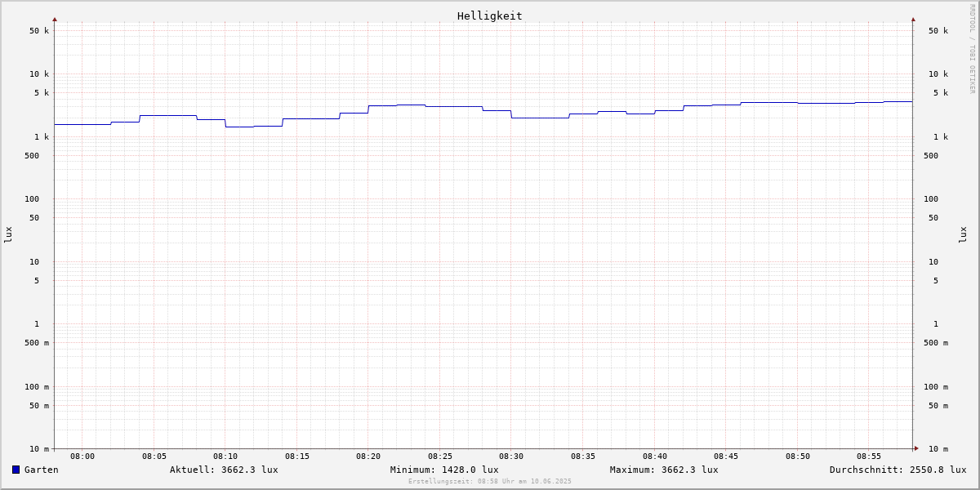Click the lux unit label on left side
This screenshot has height=490, width=980.
pyautogui.click(x=8, y=235)
